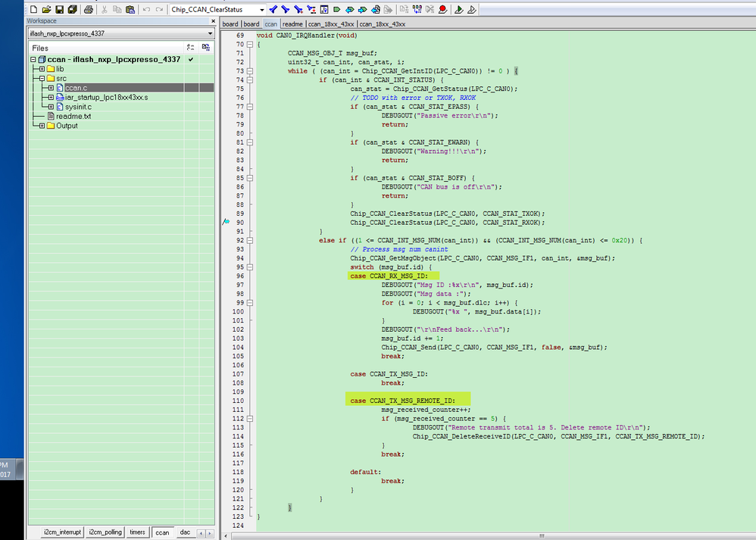Image resolution: width=756 pixels, height=540 pixels.
Task: Collapse the while loop fold marker
Action: coord(251,71)
